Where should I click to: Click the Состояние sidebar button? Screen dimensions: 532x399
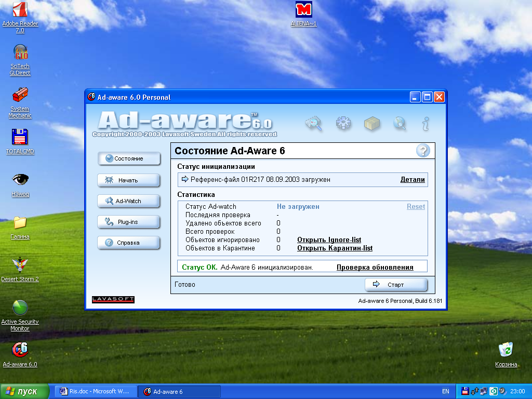click(129, 158)
